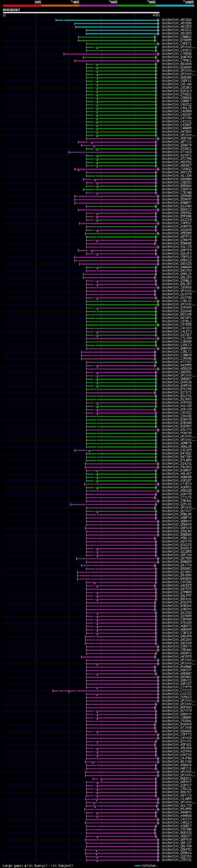
Task: Select the UniRef100_A0LTS9 label
Action: pos(177,805)
